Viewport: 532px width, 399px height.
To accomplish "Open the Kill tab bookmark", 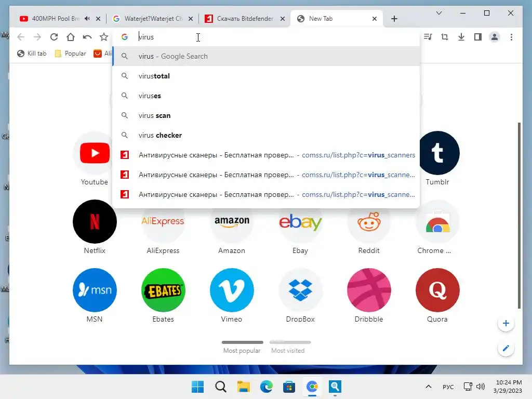I will coord(32,54).
